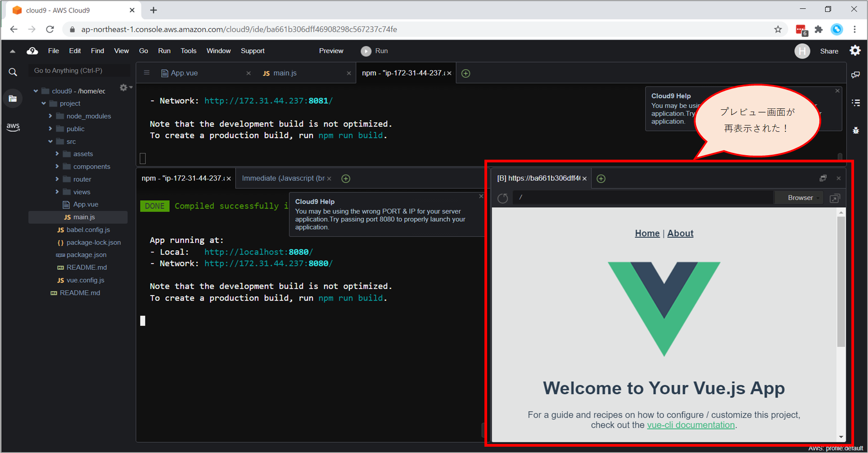Screen dimensions: 868x453
Task: Reload the preview browser page
Action: (x=503, y=198)
